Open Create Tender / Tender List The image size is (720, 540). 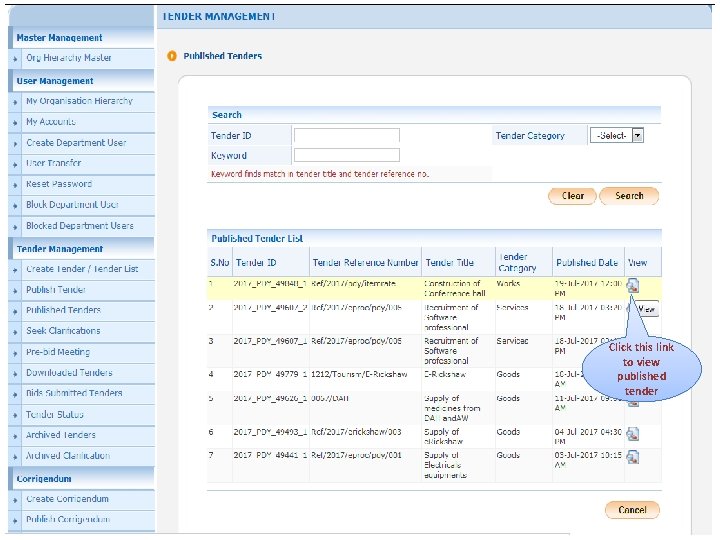pos(82,269)
